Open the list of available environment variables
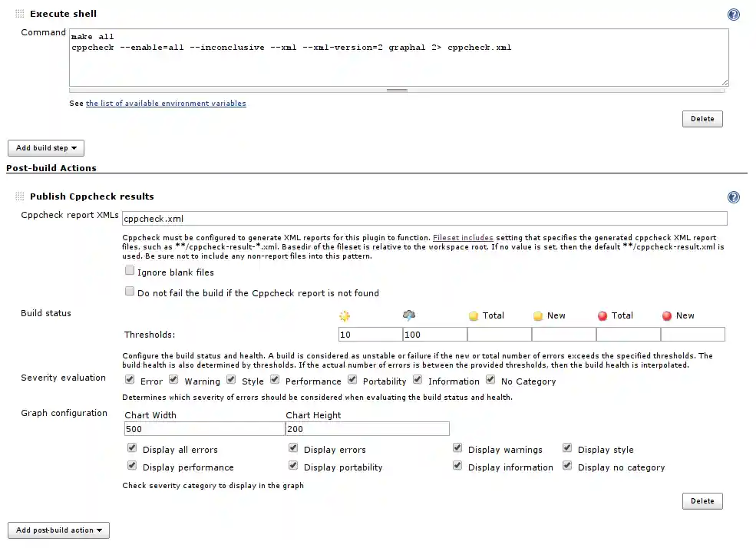This screenshot has height=548, width=756. click(166, 103)
